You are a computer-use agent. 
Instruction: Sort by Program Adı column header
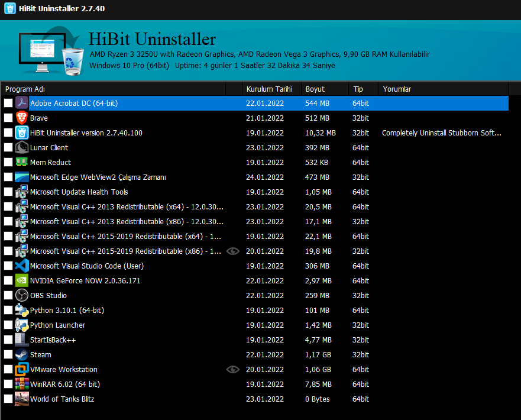(114, 89)
